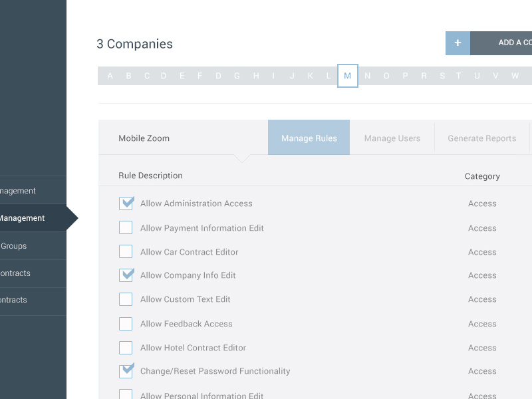Select the Mobile Zoom tab
532x399 pixels.
[144, 138]
